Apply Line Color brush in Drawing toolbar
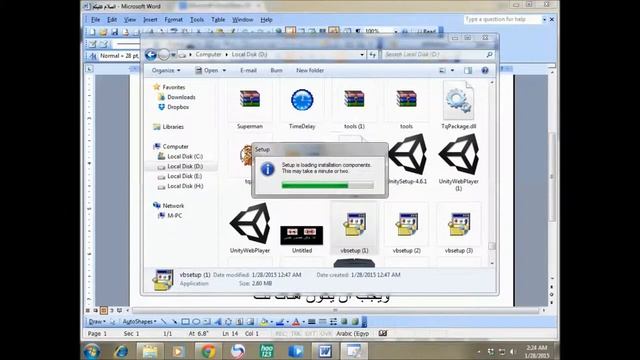The image size is (640, 360). [280, 322]
